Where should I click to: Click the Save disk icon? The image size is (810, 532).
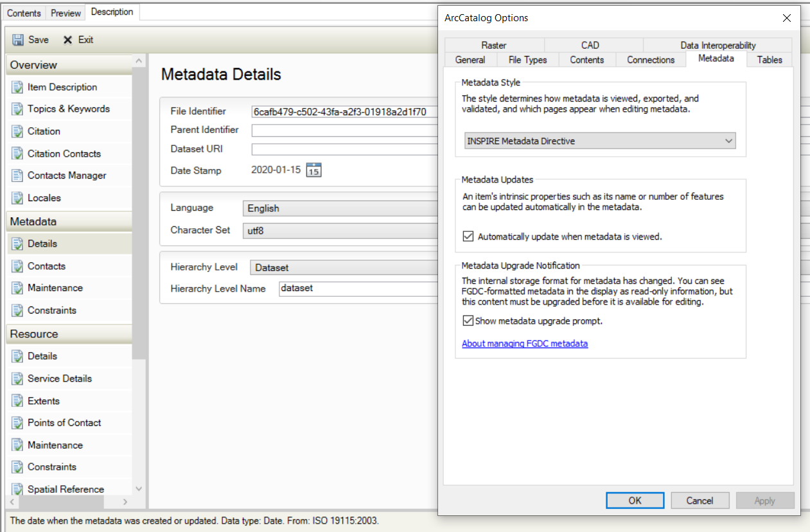click(18, 40)
